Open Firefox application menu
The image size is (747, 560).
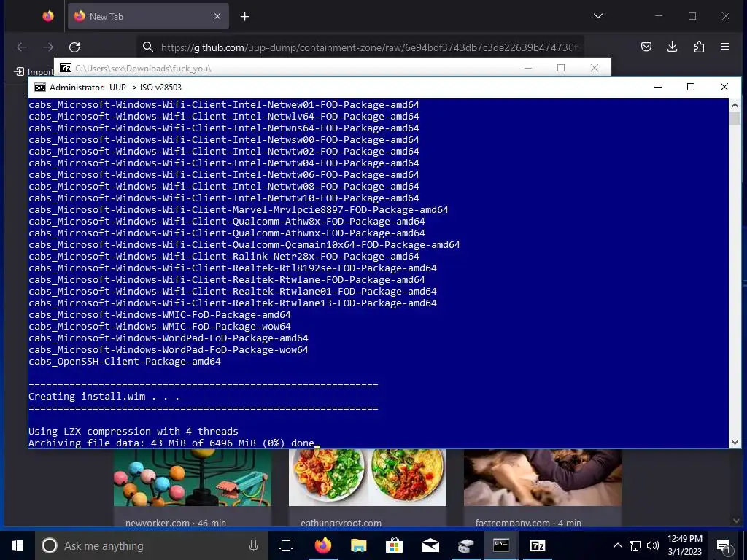pyautogui.click(x=725, y=47)
